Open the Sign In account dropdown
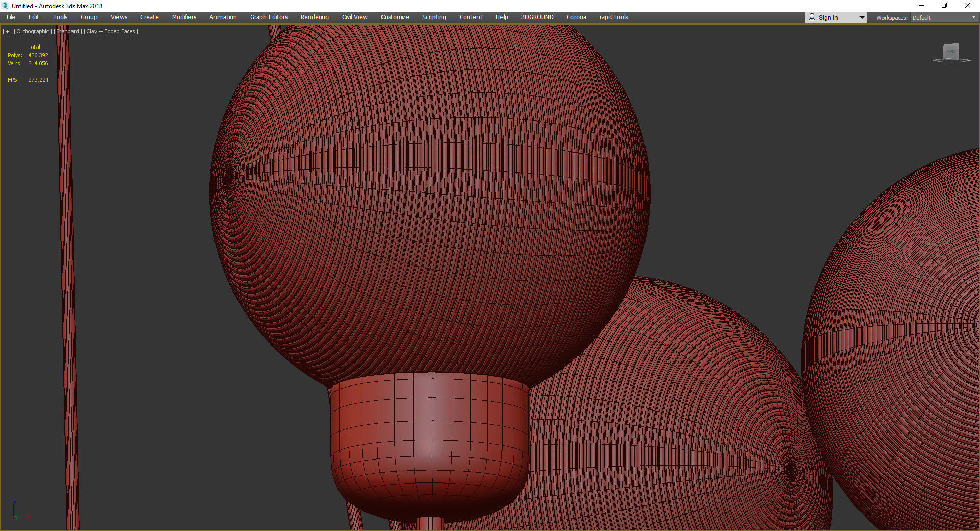 [x=836, y=17]
